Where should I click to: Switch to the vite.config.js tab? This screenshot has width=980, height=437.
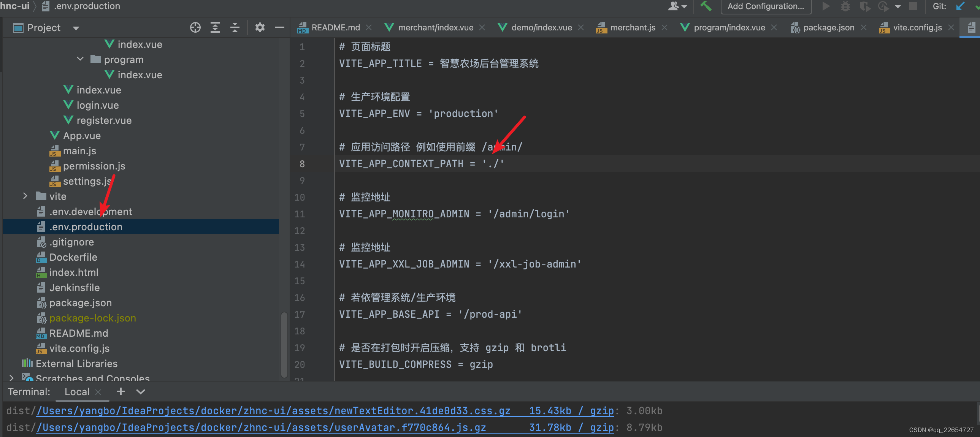[917, 27]
